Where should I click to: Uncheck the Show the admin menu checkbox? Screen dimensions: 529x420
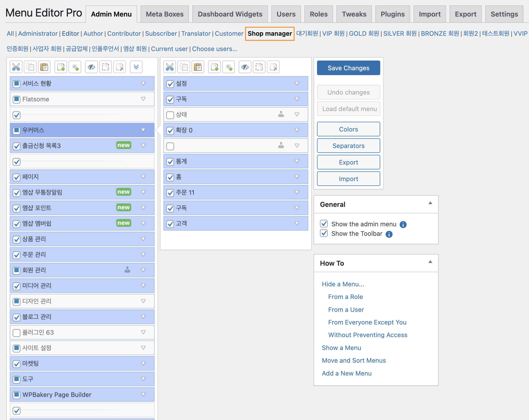click(x=324, y=224)
